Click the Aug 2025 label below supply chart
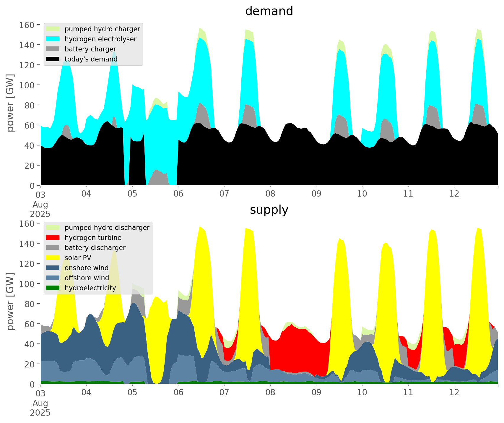Image resolution: width=504 pixels, height=423 pixels. (x=40, y=408)
